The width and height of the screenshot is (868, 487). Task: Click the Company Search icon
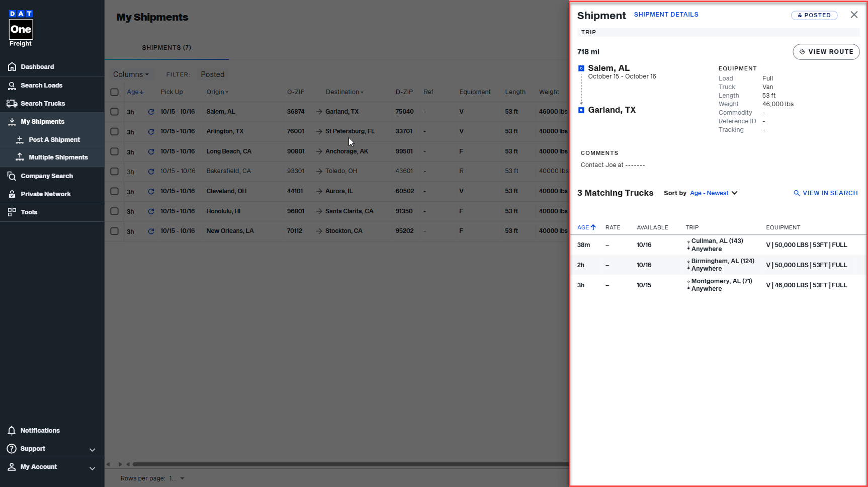tap(12, 176)
